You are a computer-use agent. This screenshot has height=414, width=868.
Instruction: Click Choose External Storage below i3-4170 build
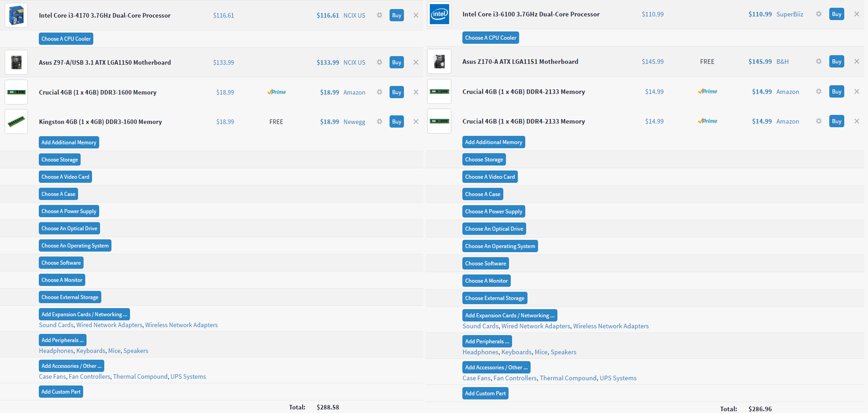[x=70, y=297]
